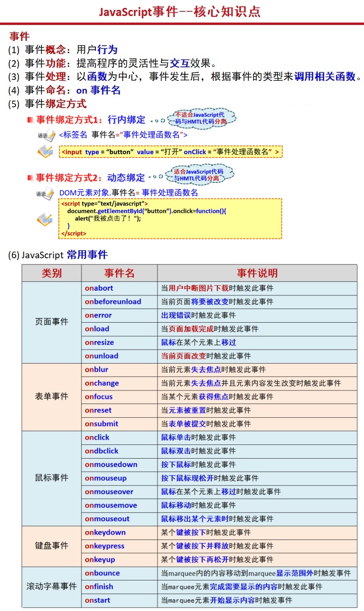Click the onkeydown event name
Screen dimensions: 364x611
point(105,532)
